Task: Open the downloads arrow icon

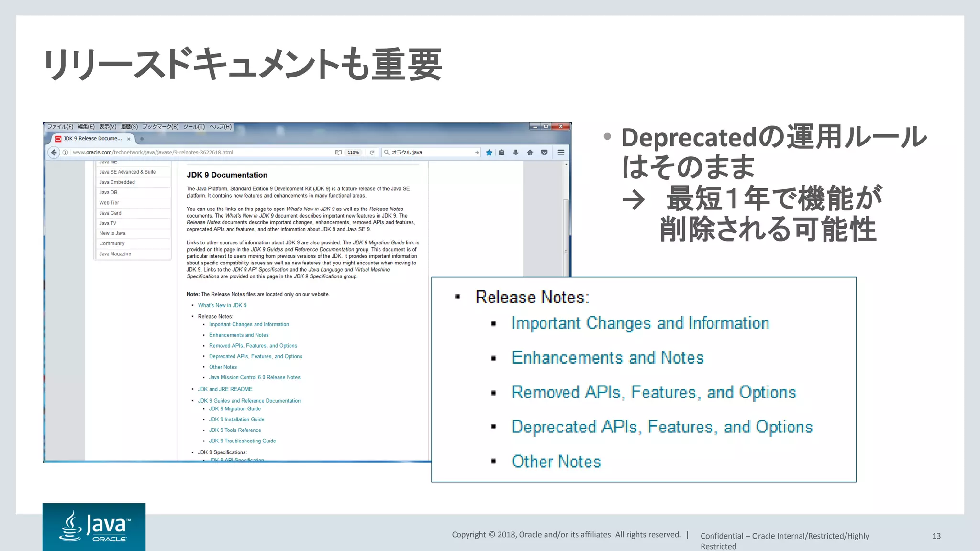Action: tap(516, 153)
